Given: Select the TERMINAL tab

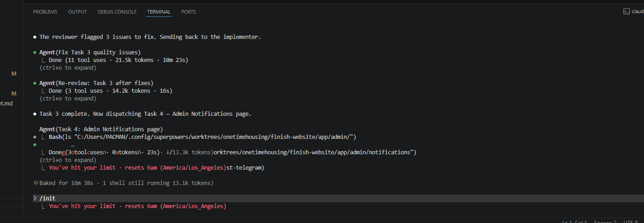Looking at the screenshot, I should pos(159,12).
